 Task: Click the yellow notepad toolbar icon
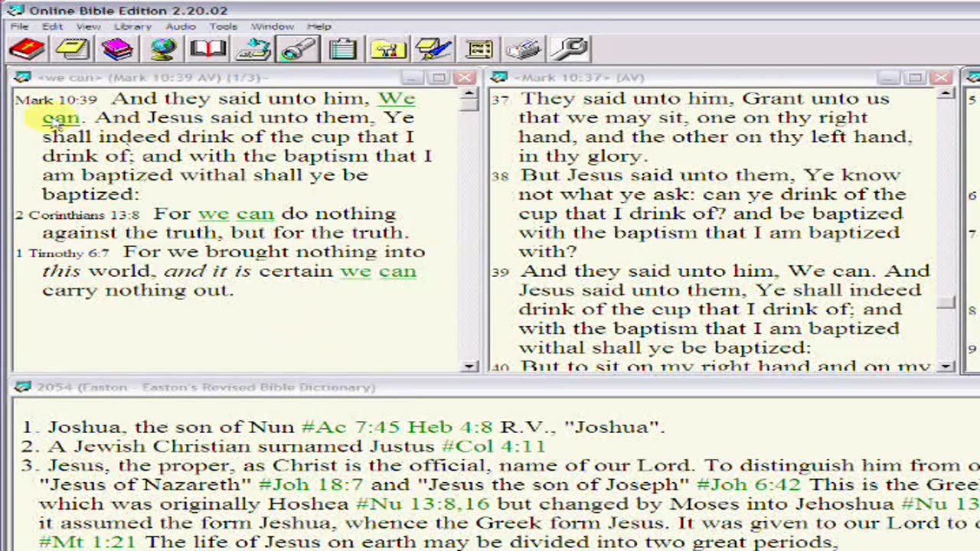click(73, 50)
